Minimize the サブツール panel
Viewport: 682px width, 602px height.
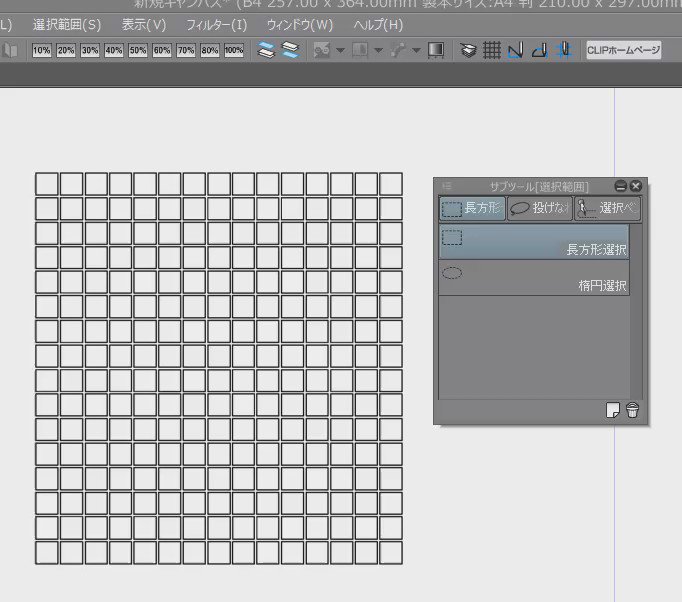click(x=621, y=186)
